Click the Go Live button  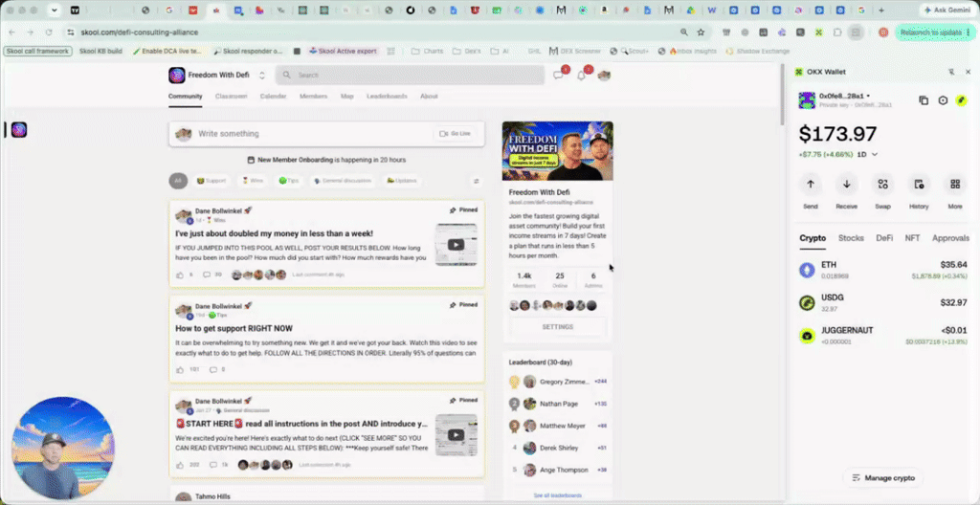click(x=455, y=134)
